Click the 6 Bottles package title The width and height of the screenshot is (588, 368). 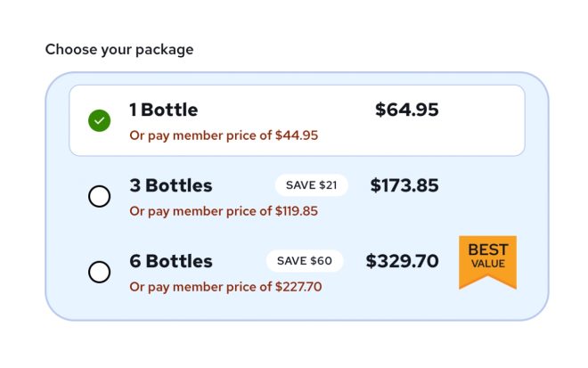[171, 261]
